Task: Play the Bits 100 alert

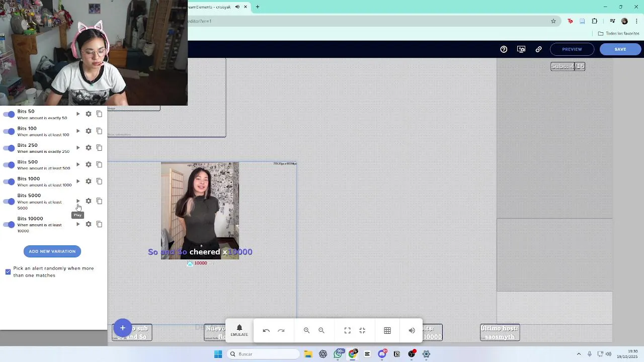Action: pyautogui.click(x=78, y=131)
